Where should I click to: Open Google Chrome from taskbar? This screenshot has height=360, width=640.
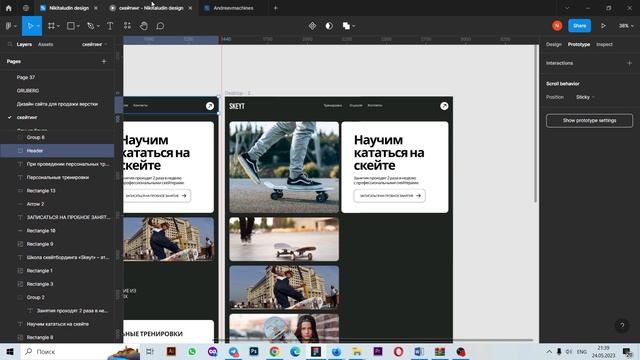click(275, 351)
